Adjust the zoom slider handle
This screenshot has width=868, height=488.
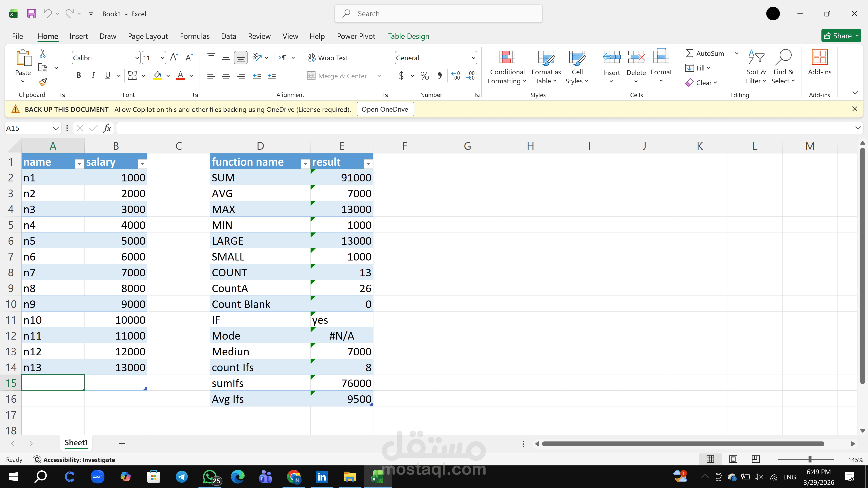tap(809, 459)
